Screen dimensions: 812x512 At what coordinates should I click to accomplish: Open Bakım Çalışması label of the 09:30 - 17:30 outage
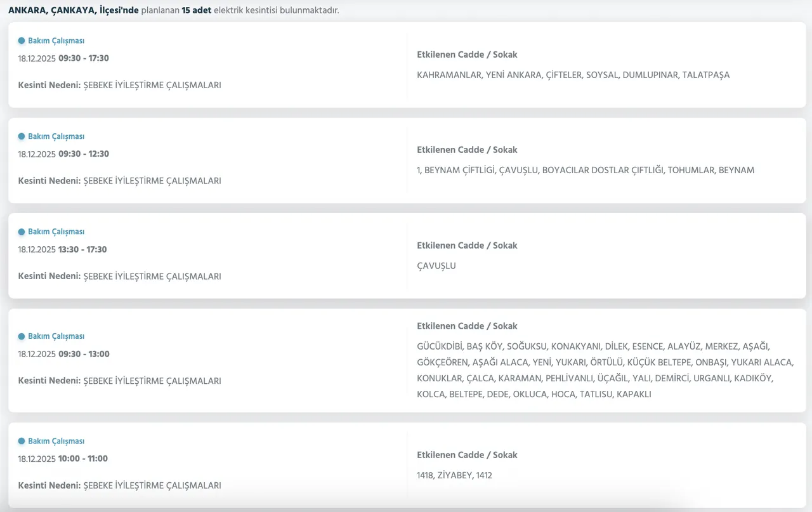[x=56, y=41]
